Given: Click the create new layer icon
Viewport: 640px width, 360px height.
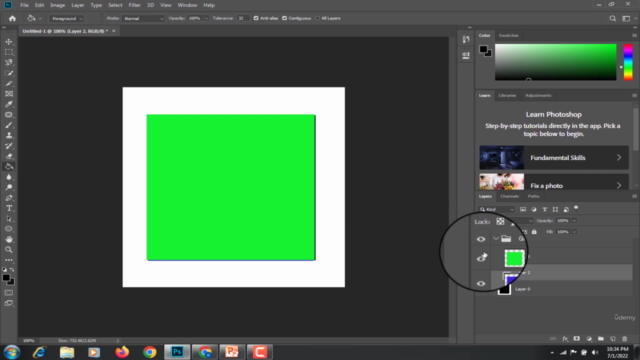Looking at the screenshot, I should point(613,339).
